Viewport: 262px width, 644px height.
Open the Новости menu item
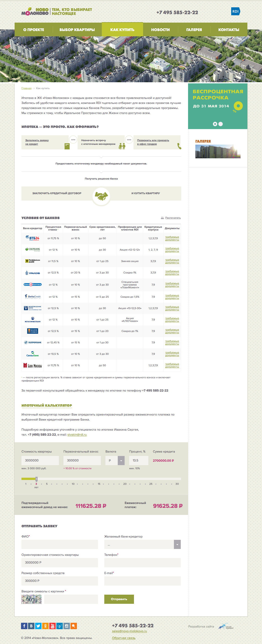tap(160, 29)
